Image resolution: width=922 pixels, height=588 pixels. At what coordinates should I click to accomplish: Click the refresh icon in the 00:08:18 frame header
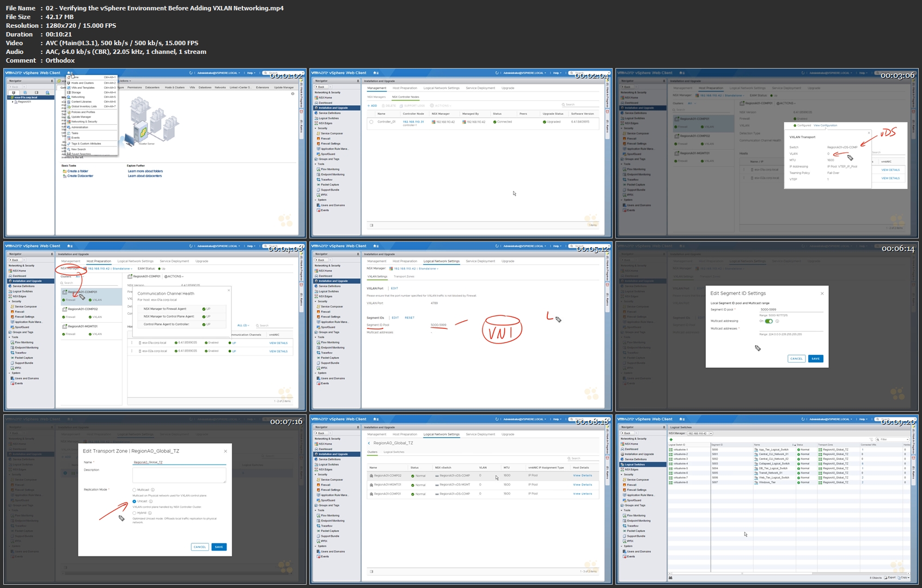496,419
